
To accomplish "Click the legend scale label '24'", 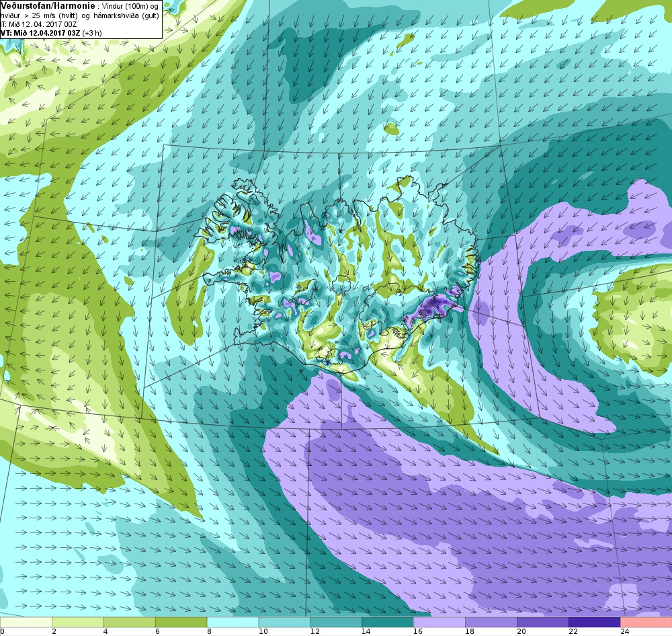I will [x=625, y=631].
